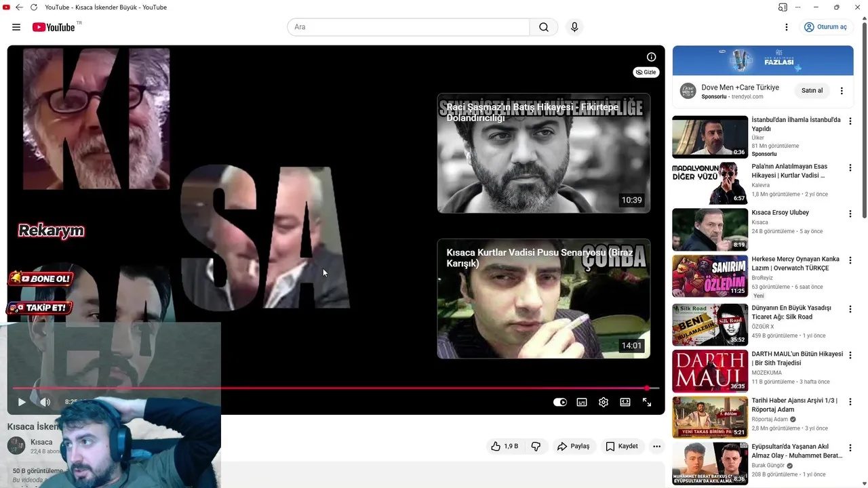This screenshot has width=868, height=488.
Task: Open Dove Men +Care Türkiye ad banner
Action: 763,60
